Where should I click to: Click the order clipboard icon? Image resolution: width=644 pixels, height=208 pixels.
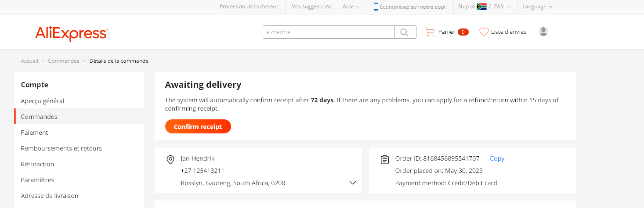coord(385,160)
